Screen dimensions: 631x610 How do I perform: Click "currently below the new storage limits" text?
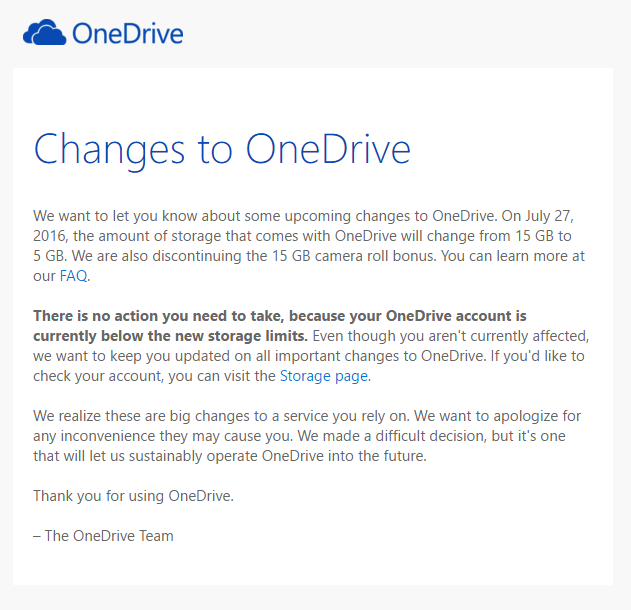point(170,336)
